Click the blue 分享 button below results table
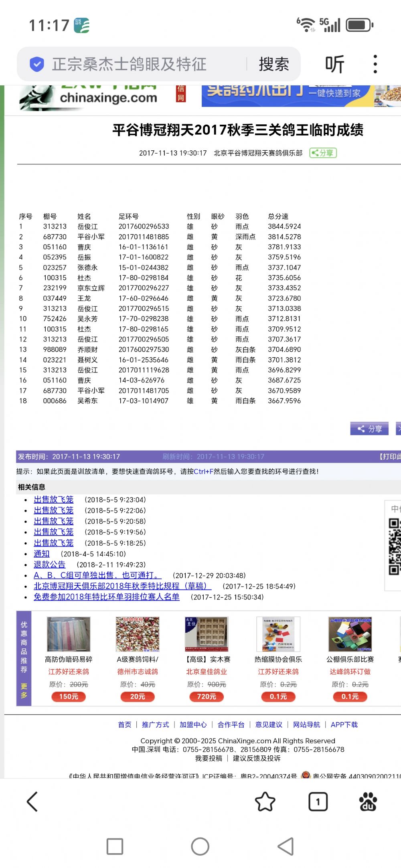401x868 pixels. [369, 429]
